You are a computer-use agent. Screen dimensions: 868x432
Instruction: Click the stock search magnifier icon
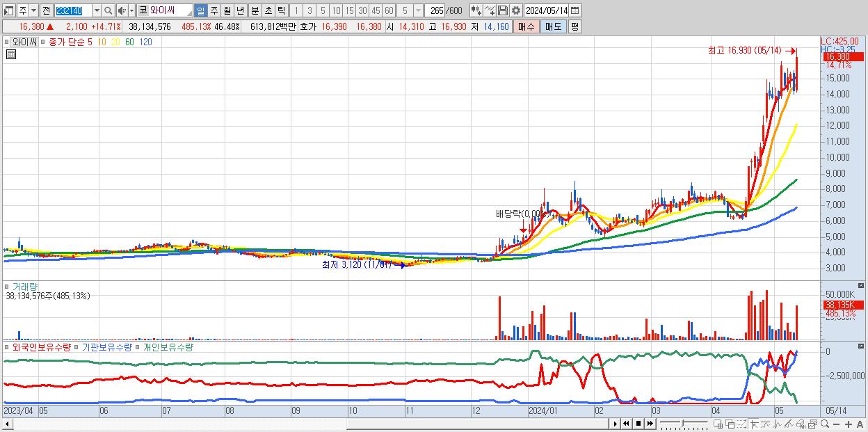[108, 10]
